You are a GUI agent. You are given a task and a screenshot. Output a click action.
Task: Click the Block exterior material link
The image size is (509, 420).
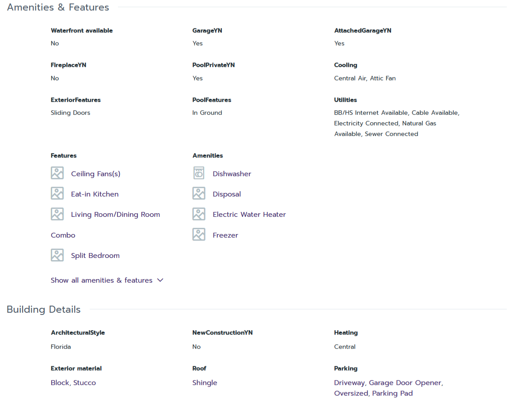click(60, 383)
